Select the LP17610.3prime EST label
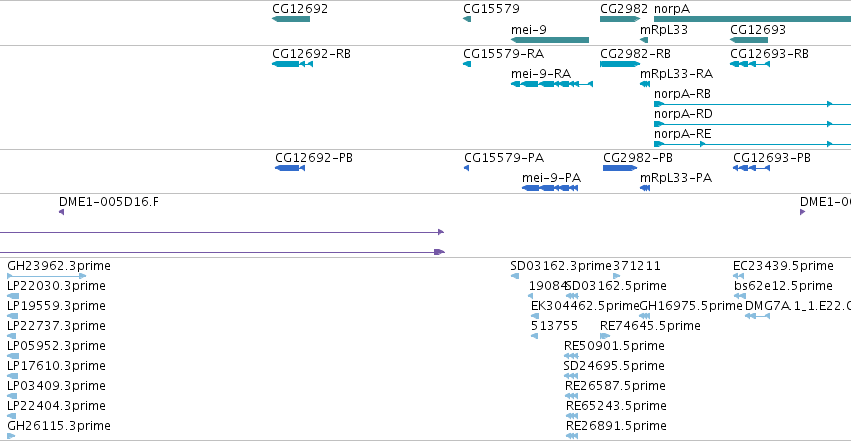Viewport: 851px width, 441px height. (56, 366)
